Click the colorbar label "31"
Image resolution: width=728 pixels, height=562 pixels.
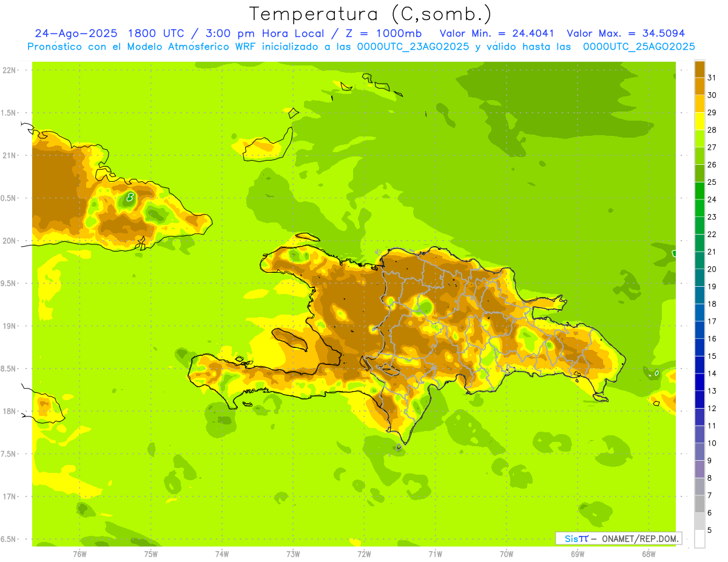[712, 78]
